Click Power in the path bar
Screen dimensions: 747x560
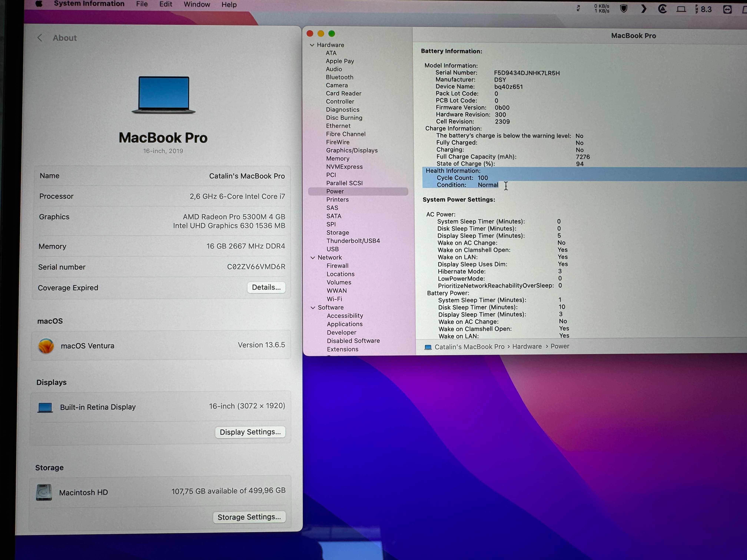click(560, 346)
